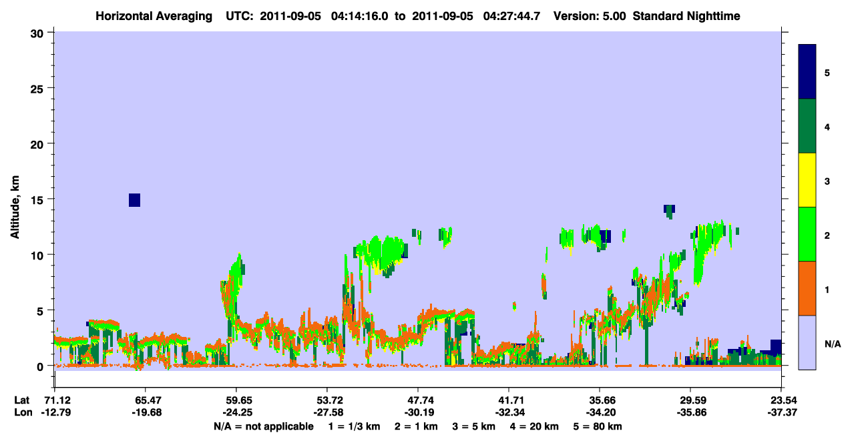Screen dimensions: 868x445
Task: Click the color bar label '5'
Action: coord(827,72)
